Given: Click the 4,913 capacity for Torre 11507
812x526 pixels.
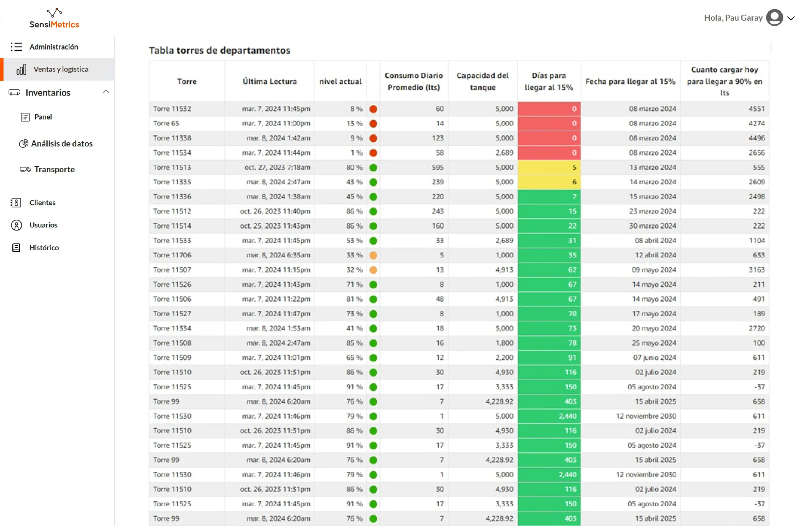Looking at the screenshot, I should [504, 270].
